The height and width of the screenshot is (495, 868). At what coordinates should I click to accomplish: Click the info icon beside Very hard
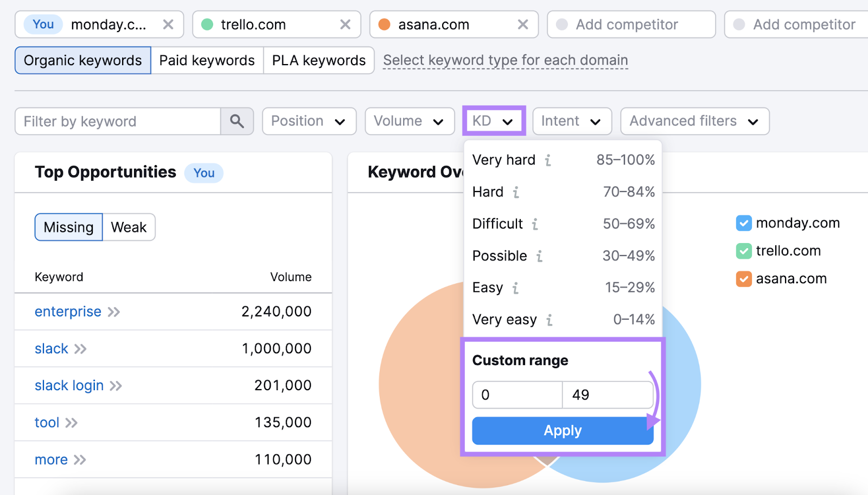pyautogui.click(x=548, y=160)
